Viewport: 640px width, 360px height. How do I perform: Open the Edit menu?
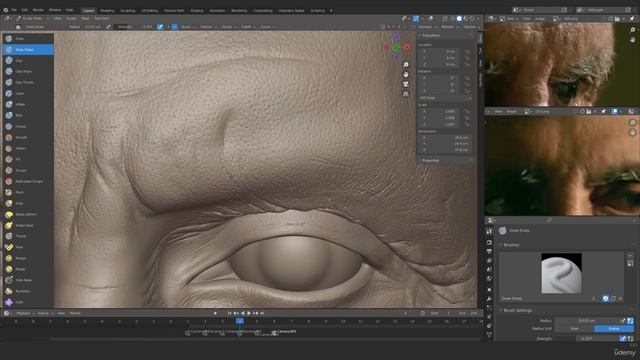click(24, 10)
